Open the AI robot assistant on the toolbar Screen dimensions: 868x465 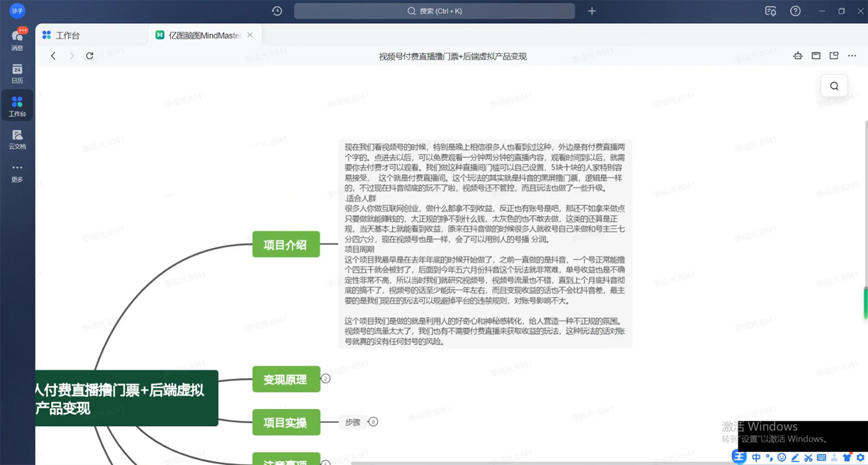(798, 56)
